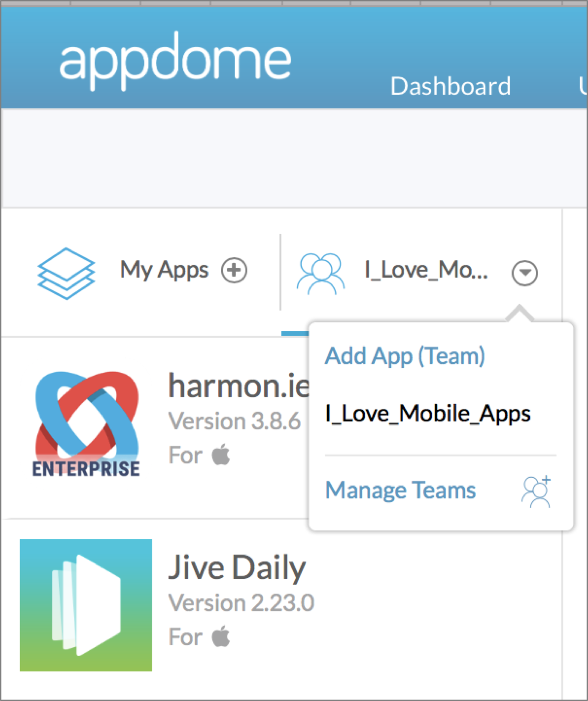588x701 pixels.
Task: Add app with plus icon next to My Apps
Action: coord(234,270)
